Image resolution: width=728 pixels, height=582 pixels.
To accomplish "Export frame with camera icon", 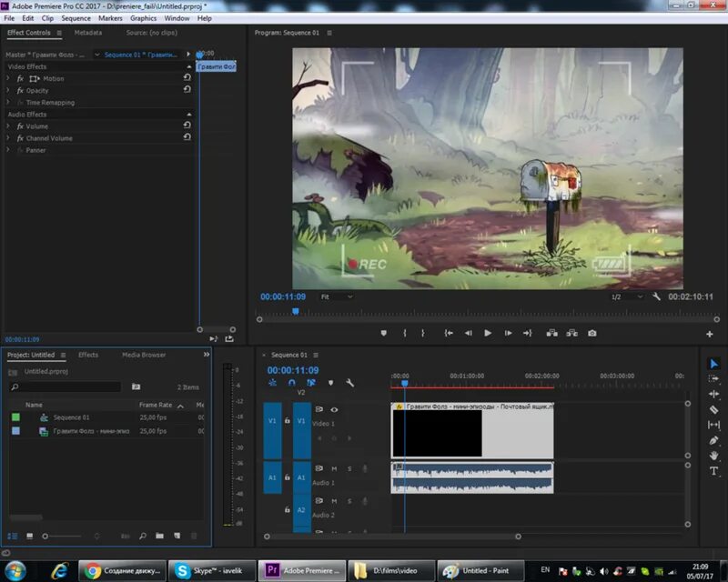I will pyautogui.click(x=592, y=333).
